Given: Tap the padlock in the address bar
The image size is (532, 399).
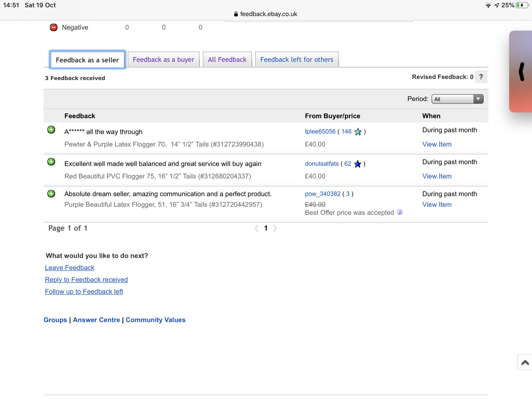Looking at the screenshot, I should click(x=236, y=14).
